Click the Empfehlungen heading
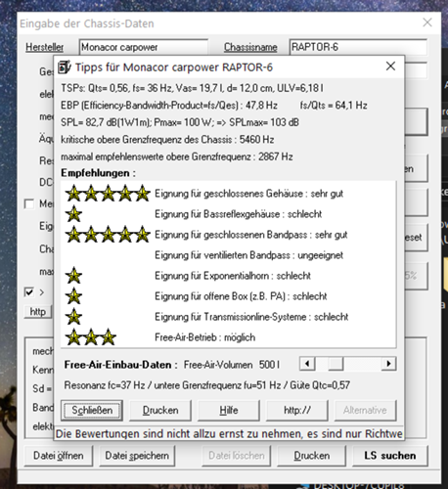This screenshot has height=489, width=448. coord(98,173)
